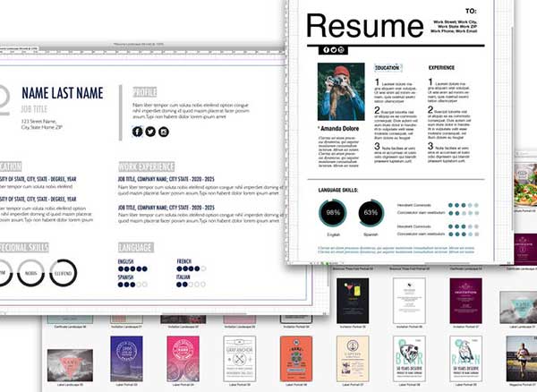Image resolution: width=537 pixels, height=392 pixels.
Task: Click the 'TO:' label in portrait resume
Action: pos(471,12)
